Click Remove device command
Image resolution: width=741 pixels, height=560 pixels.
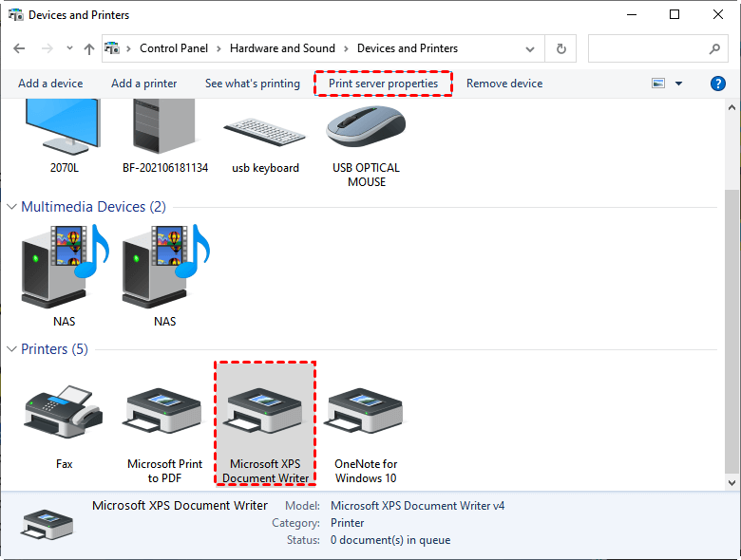click(x=504, y=84)
